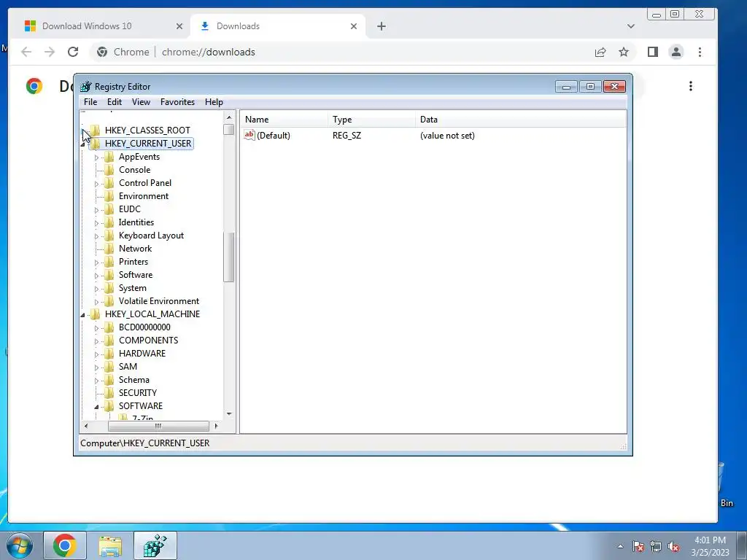Expand the Printers key
Viewport: 747px width, 560px height.
coord(96,262)
